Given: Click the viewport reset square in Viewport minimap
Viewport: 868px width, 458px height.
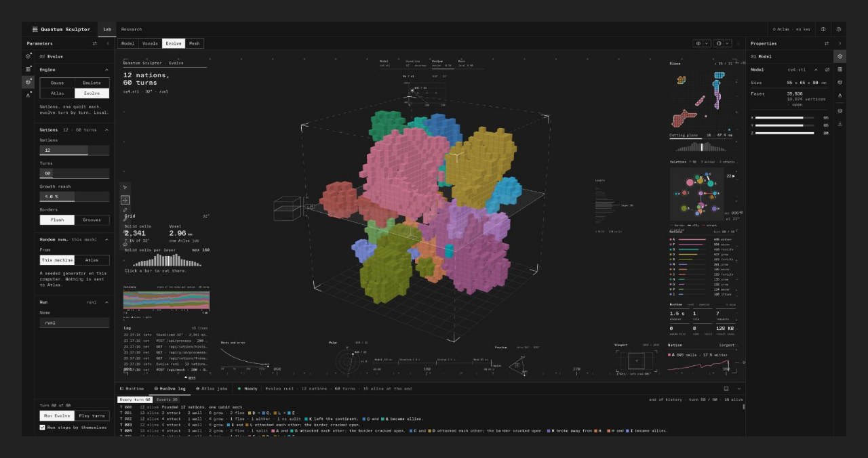Looking at the screenshot, I should point(636,360).
